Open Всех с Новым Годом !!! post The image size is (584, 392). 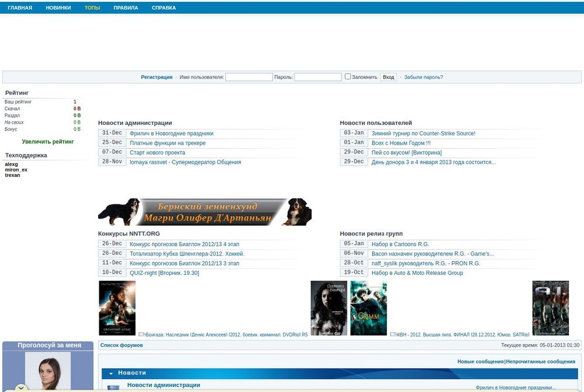(401, 143)
